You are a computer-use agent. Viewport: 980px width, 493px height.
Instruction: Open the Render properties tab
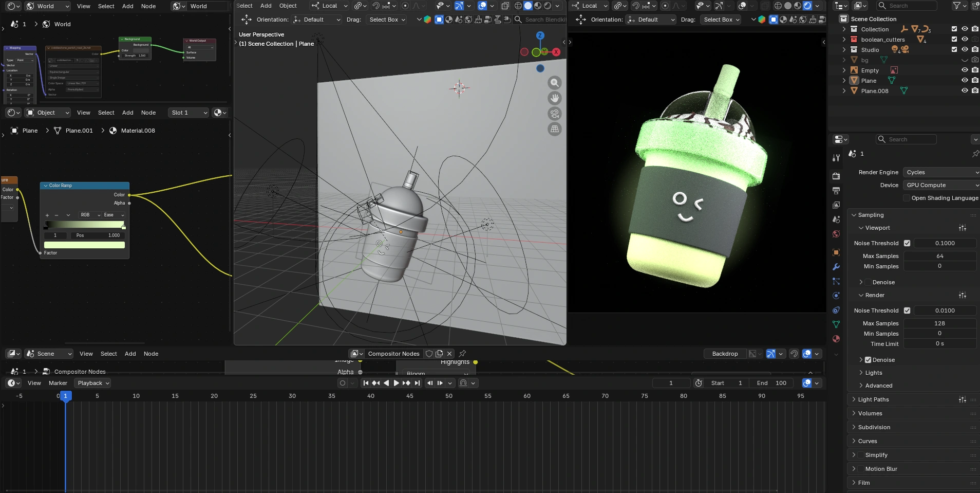pyautogui.click(x=836, y=176)
